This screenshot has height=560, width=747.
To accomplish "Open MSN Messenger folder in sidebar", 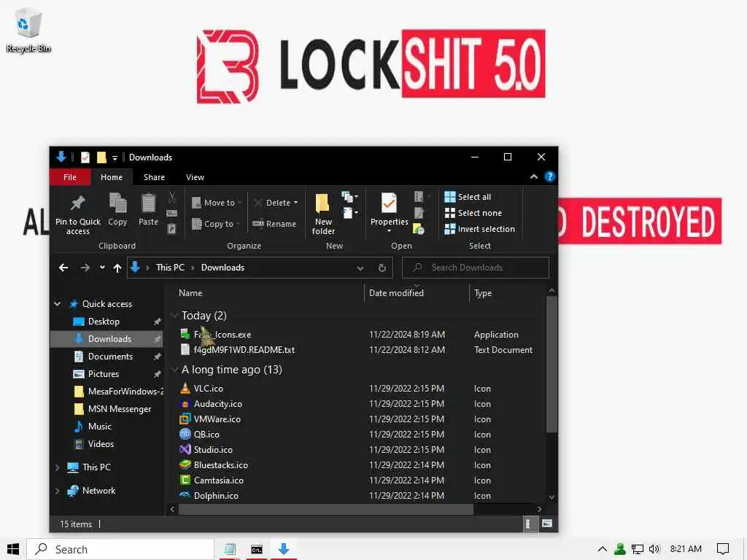I will 119,409.
